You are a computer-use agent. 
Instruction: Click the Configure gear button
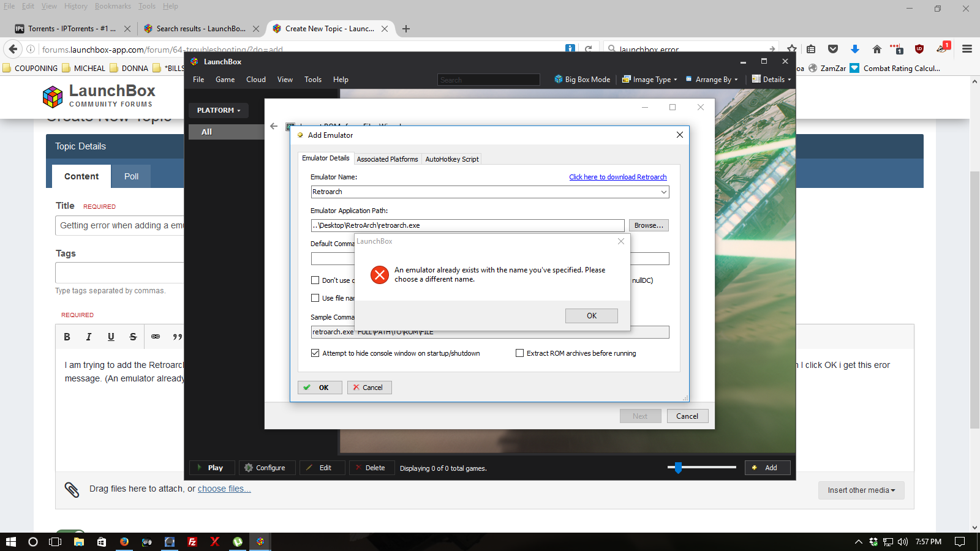(266, 468)
